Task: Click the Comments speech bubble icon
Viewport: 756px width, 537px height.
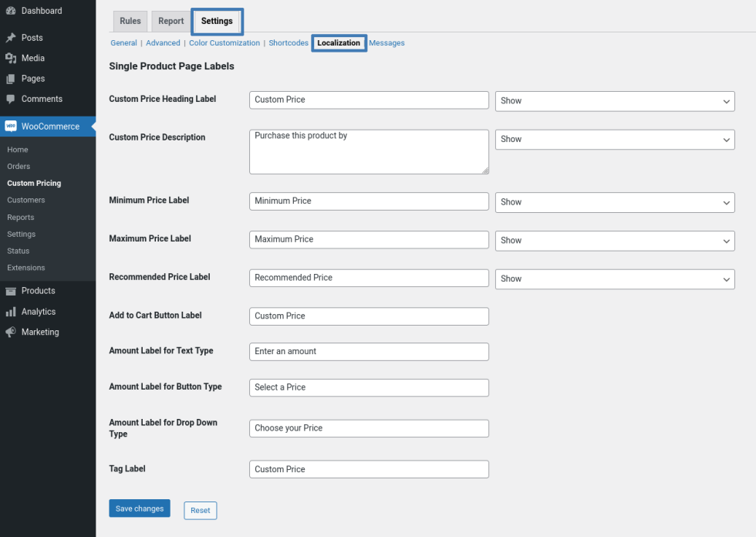Action: point(11,99)
